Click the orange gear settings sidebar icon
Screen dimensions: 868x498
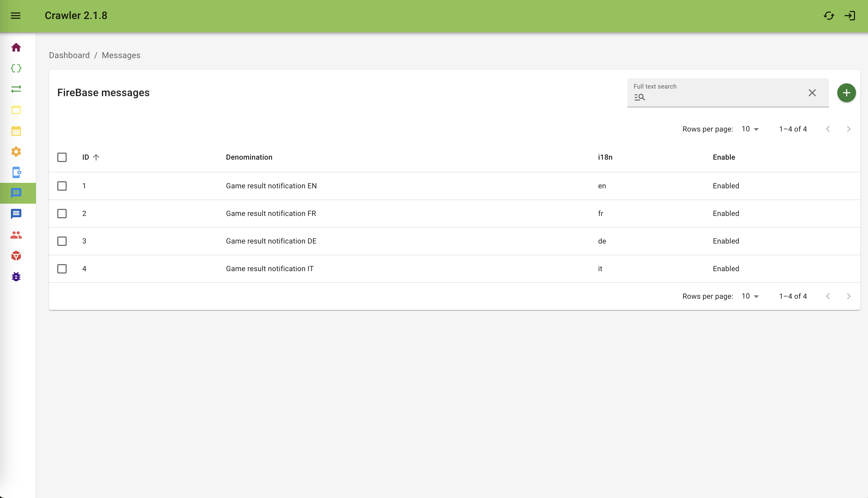click(16, 152)
